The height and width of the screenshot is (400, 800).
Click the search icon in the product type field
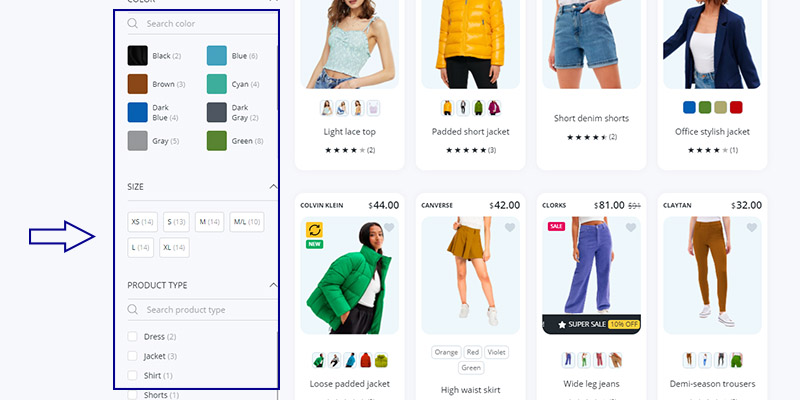point(133,310)
